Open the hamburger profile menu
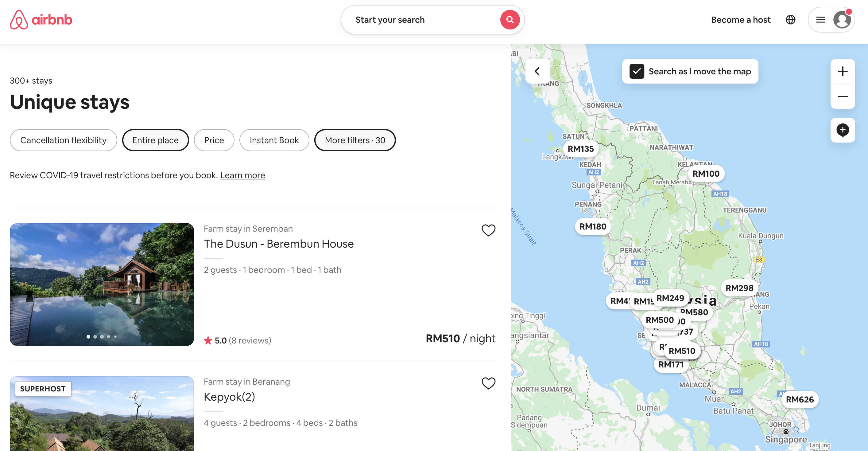Viewport: 868px width, 451px height. pos(820,20)
